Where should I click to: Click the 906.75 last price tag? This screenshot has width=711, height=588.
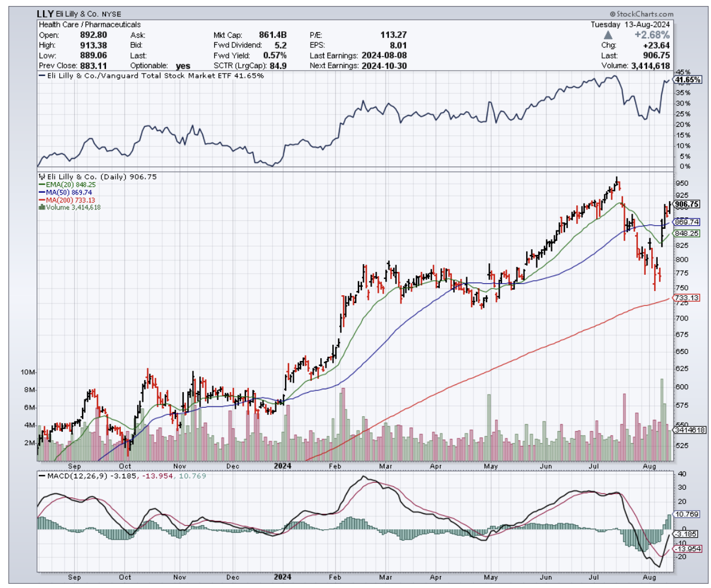coord(686,204)
